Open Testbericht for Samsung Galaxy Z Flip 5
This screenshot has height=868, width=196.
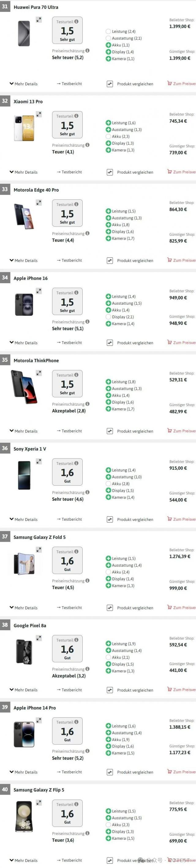click(x=69, y=860)
